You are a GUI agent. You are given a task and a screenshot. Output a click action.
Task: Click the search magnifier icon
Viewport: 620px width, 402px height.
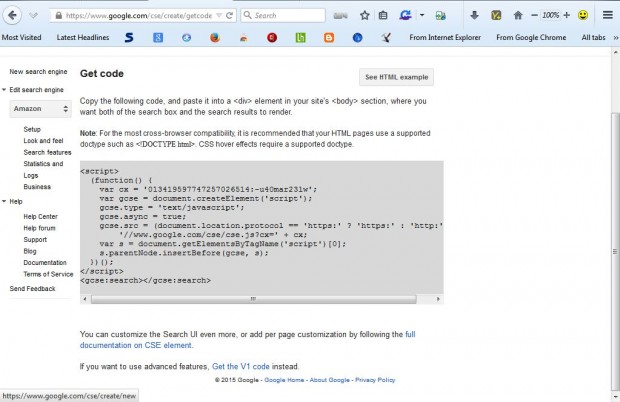coord(248,15)
